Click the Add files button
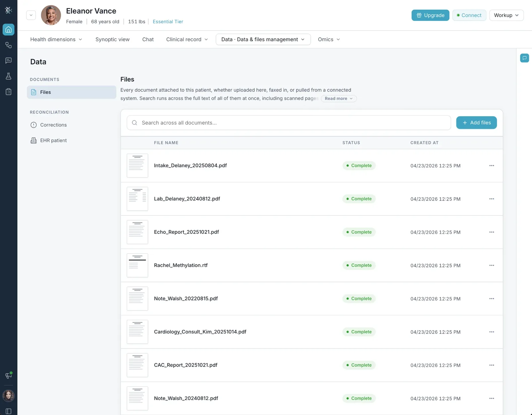Image resolution: width=532 pixels, height=415 pixels. [x=476, y=123]
